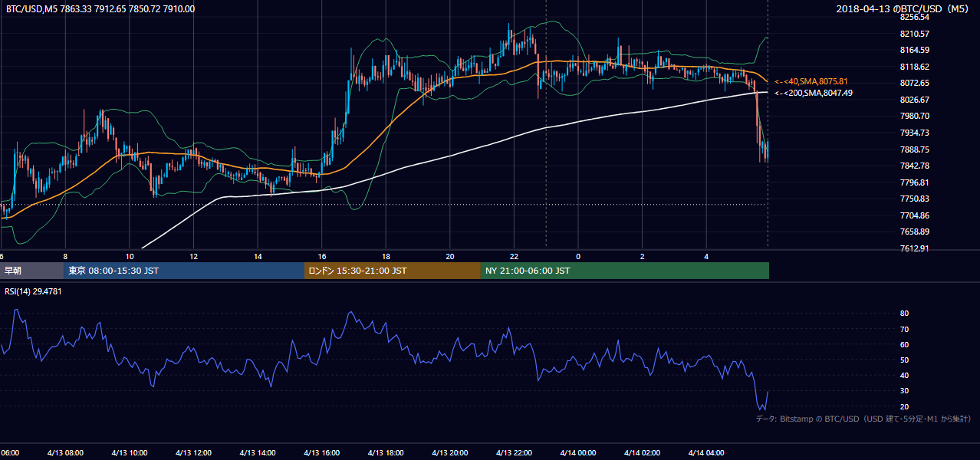Click the 4/13 12:00 time axis label
This screenshot has width=980, height=460.
coord(193,453)
